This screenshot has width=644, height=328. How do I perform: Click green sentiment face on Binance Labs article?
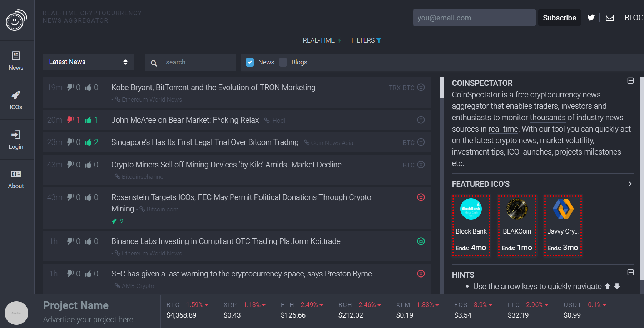(x=421, y=241)
